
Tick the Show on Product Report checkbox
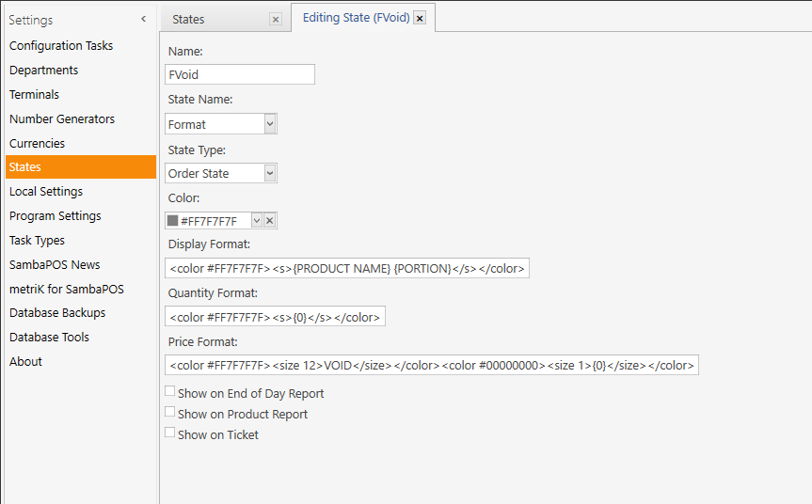tap(170, 412)
